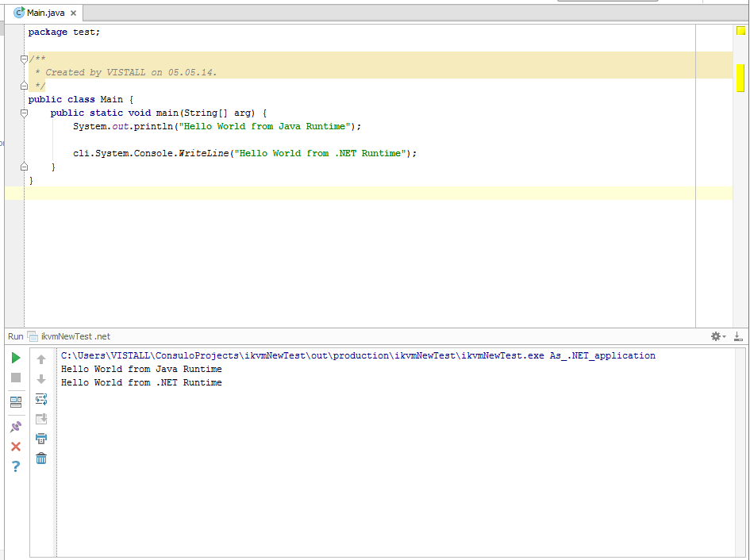This screenshot has height=560, width=750.
Task: Close the Run panel with red X
Action: [15, 447]
